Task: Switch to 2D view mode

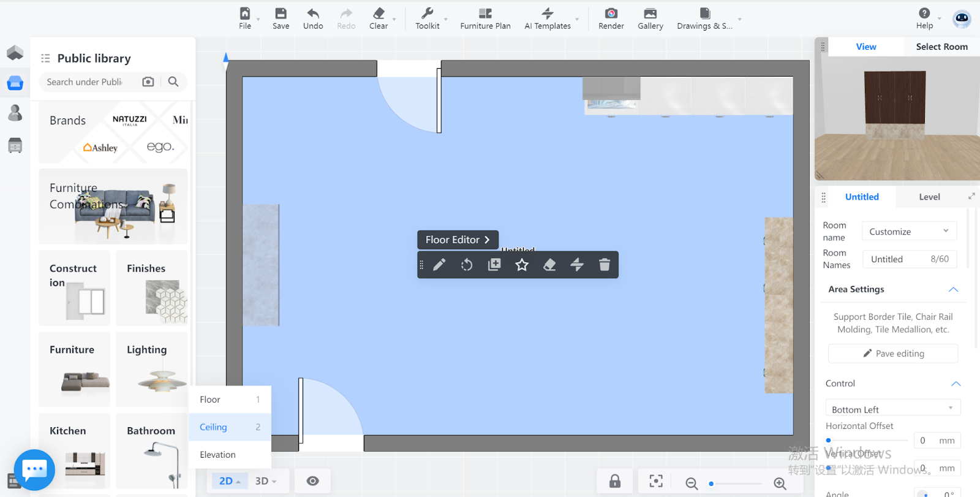Action: 229,481
